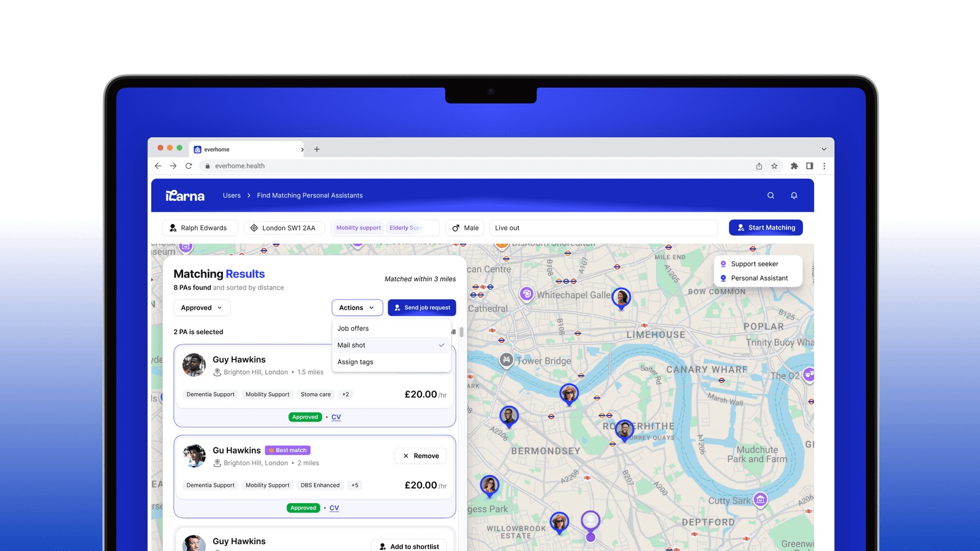
Task: Click the Start Matching button
Action: [x=766, y=228]
